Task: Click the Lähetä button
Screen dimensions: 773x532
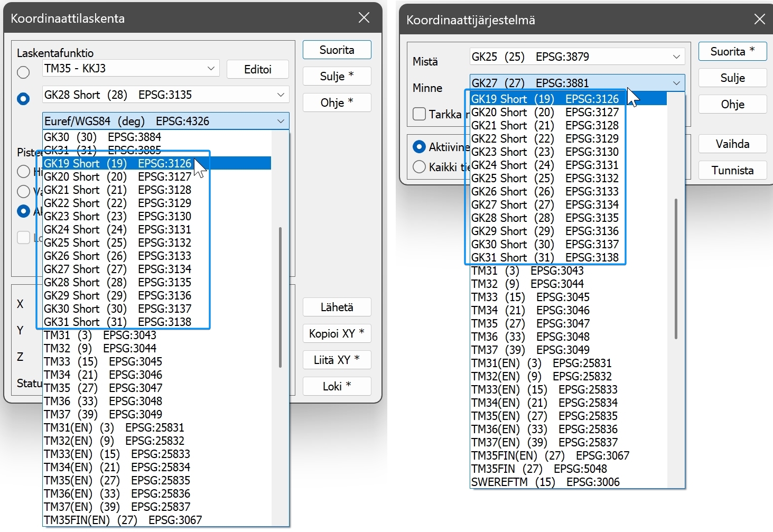Action: [337, 307]
